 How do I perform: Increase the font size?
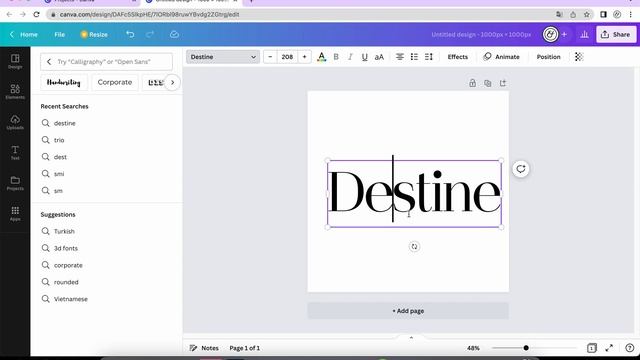tap(304, 57)
